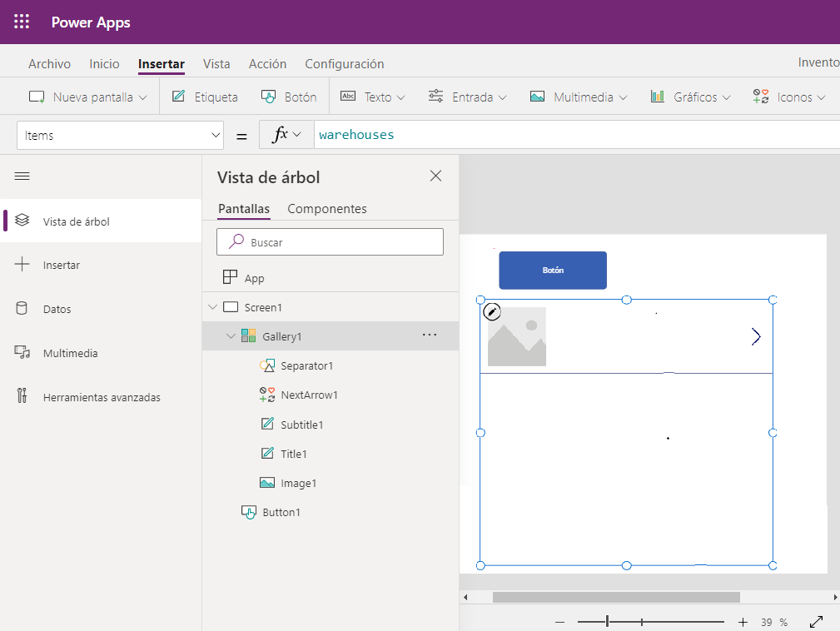Select Image1 in the tree
This screenshot has height=631, width=840.
[331, 483]
